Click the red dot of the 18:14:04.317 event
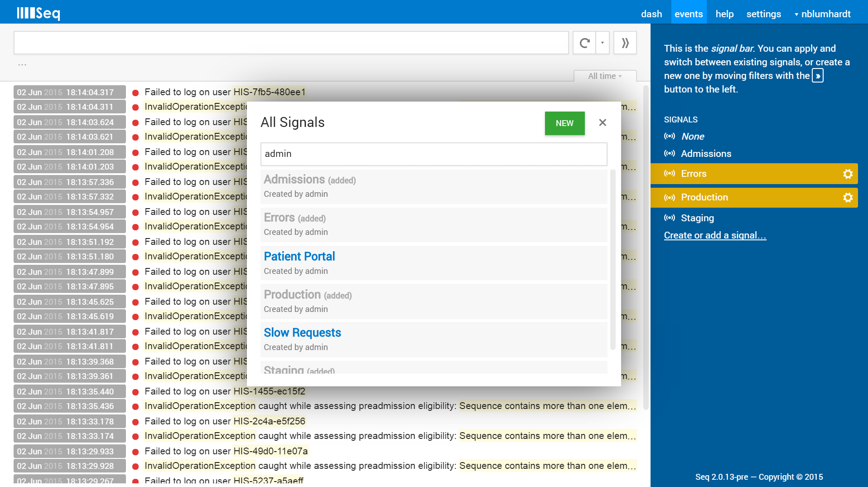 coord(135,93)
